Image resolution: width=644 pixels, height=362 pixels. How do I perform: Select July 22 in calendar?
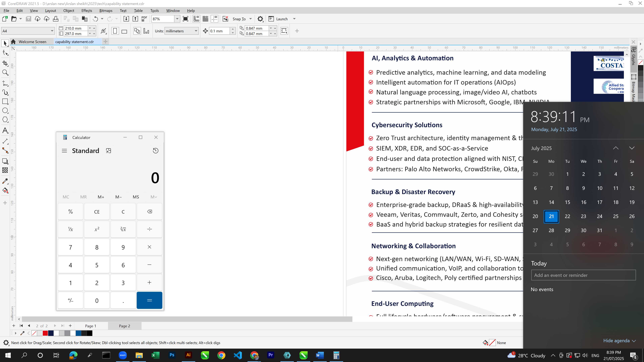568,216
